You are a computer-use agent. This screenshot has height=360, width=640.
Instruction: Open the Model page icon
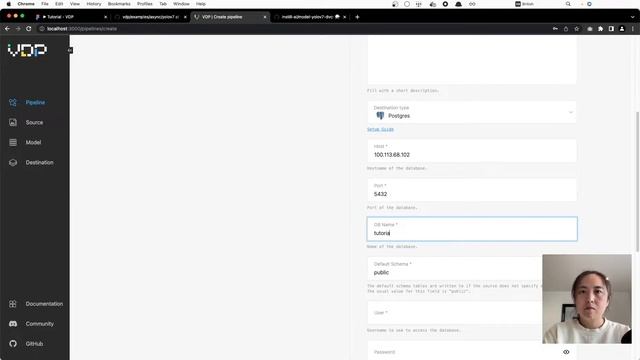pyautogui.click(x=13, y=142)
